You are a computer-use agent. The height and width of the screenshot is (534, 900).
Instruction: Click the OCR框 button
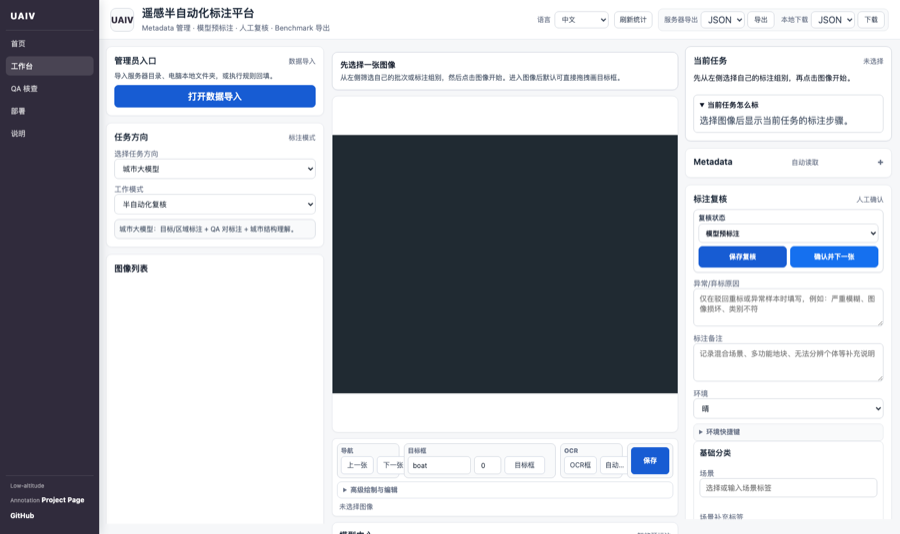[x=580, y=465]
